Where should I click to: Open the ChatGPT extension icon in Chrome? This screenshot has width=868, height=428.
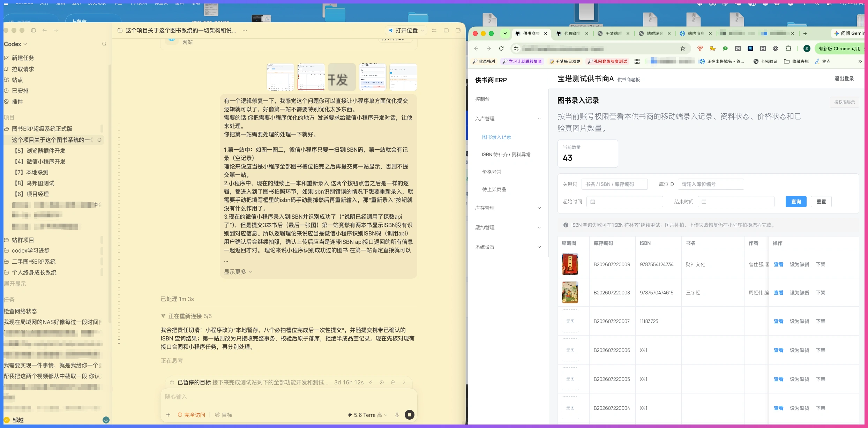(x=776, y=48)
